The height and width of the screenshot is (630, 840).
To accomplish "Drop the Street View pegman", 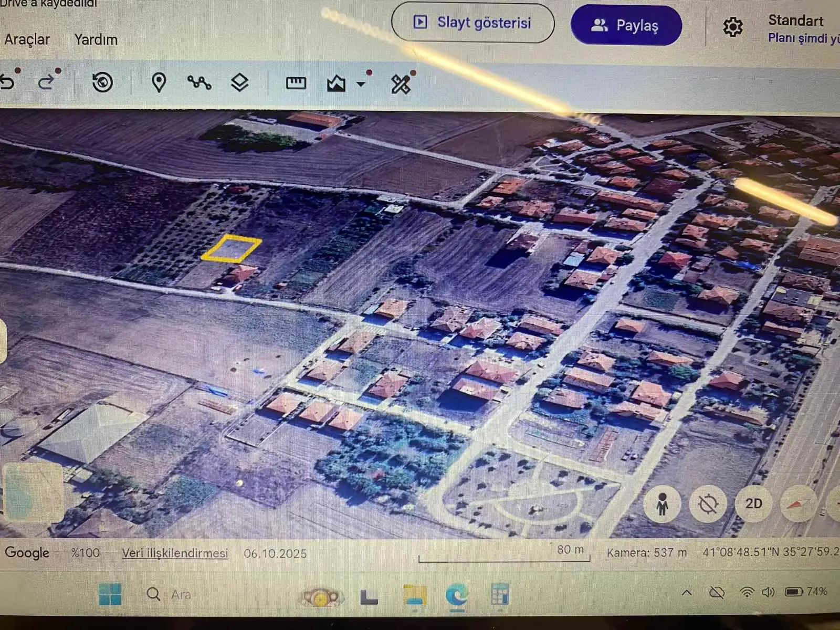I will [x=662, y=503].
